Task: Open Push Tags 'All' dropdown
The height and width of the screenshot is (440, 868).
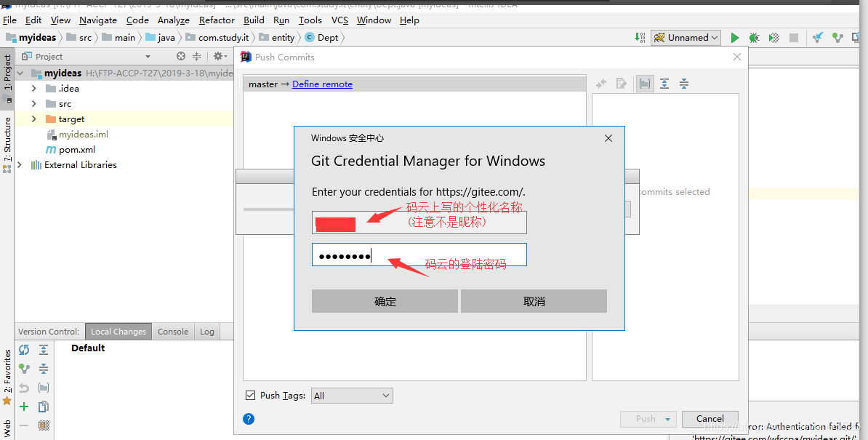Action: click(352, 396)
